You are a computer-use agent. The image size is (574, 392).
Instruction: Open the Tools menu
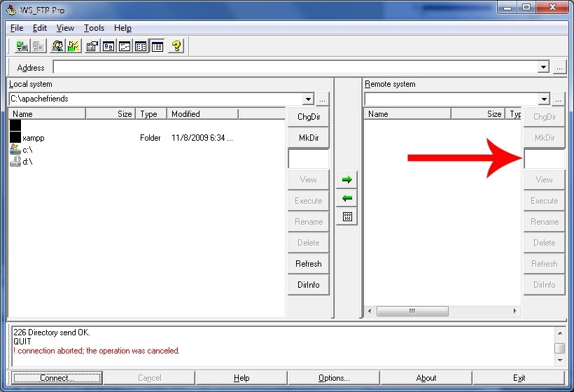click(94, 28)
